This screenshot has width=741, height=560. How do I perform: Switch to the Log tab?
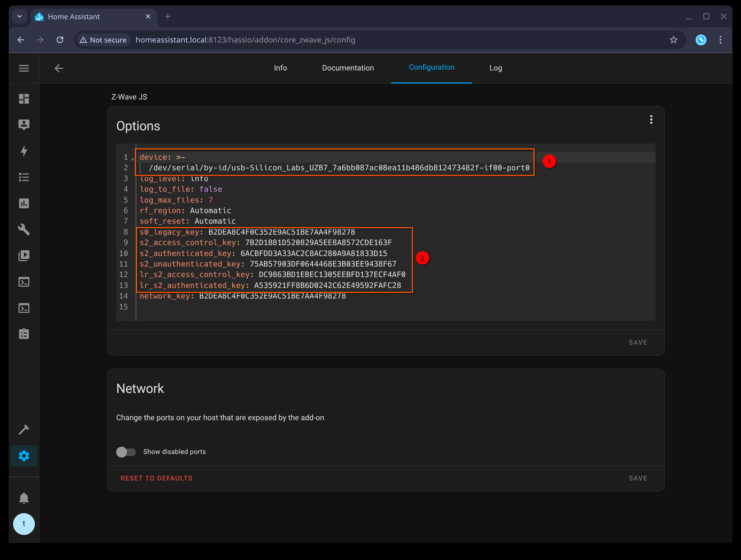tap(496, 68)
